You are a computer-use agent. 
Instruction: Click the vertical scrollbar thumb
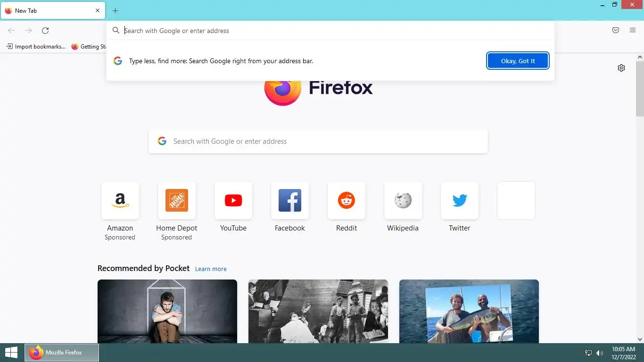(640, 88)
